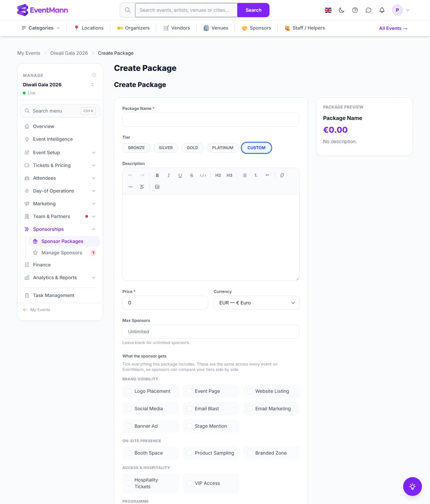Open the Currency dropdown
Image resolution: width=430 pixels, height=504 pixels.
pyautogui.click(x=257, y=303)
